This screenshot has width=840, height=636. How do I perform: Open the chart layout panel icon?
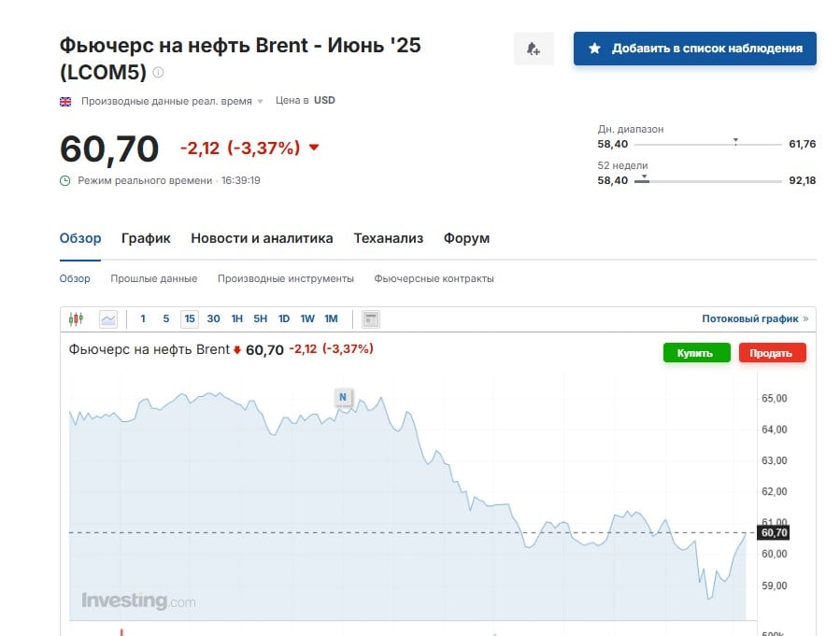(x=371, y=319)
